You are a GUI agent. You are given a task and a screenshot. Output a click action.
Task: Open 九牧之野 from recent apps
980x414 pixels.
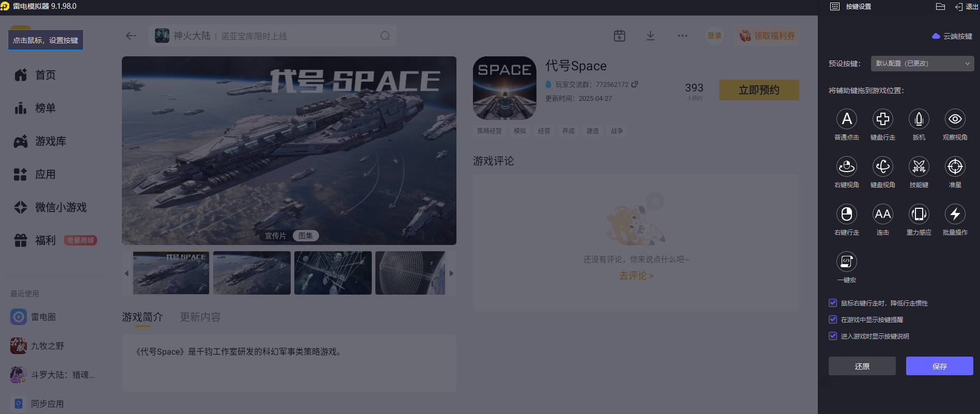(x=37, y=346)
